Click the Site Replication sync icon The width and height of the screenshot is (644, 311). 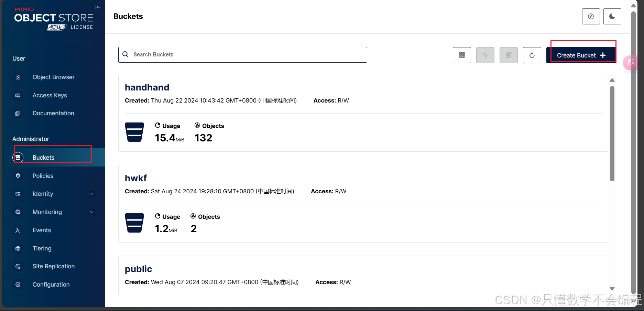[18, 266]
